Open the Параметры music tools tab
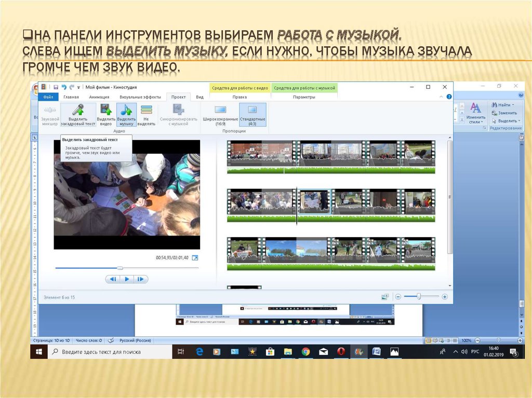This screenshot has width=532, height=398. (x=304, y=97)
